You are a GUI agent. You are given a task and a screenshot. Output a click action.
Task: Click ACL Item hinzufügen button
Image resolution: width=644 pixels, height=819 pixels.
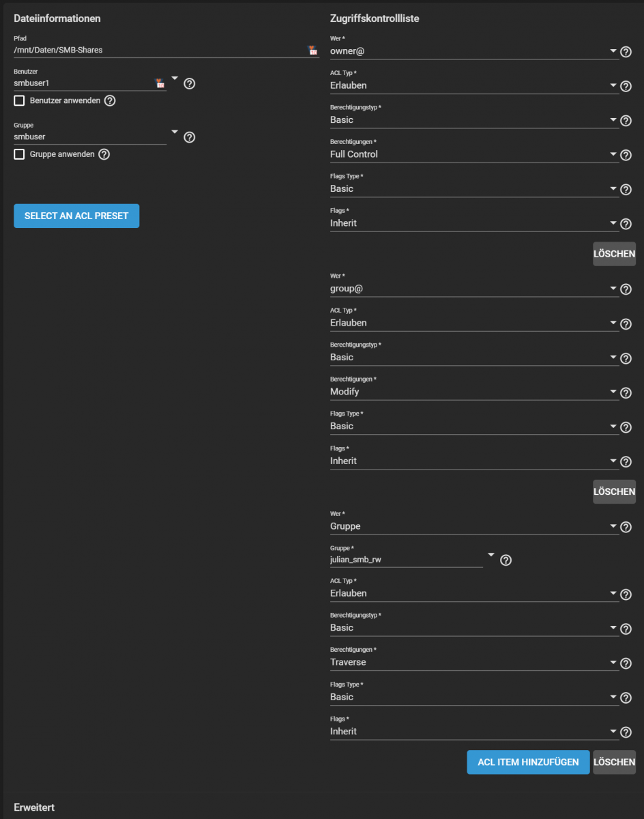click(x=528, y=762)
